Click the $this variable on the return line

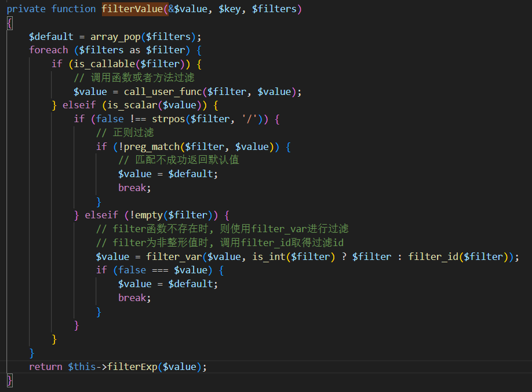click(82, 367)
